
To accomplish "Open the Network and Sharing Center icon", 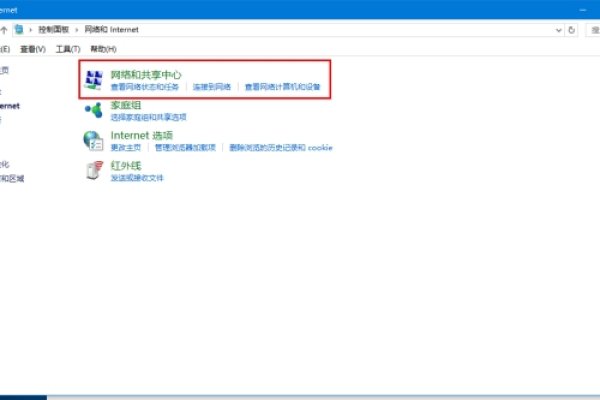I will 94,80.
